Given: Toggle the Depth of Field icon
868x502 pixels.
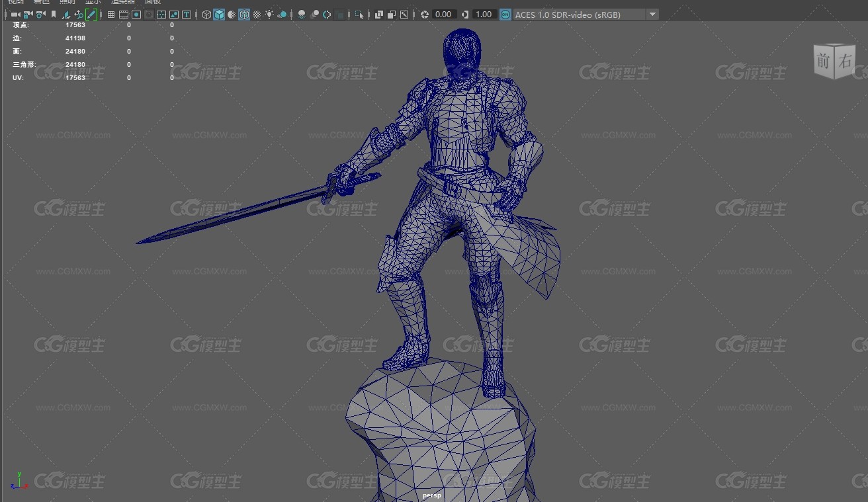Looking at the screenshot, I should point(339,15).
